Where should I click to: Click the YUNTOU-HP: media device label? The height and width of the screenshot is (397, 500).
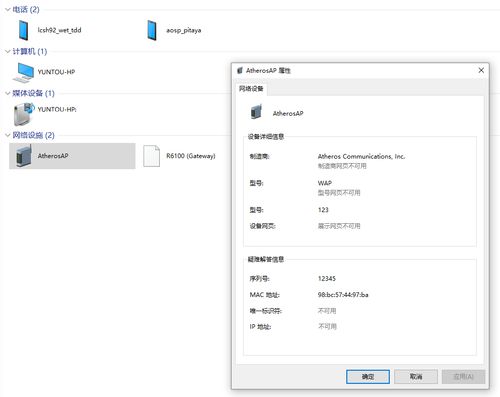57,109
